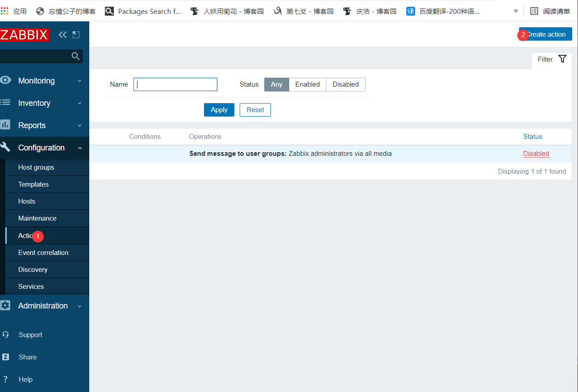This screenshot has height=392, width=578.
Task: Open the Share link
Action: pyautogui.click(x=28, y=357)
